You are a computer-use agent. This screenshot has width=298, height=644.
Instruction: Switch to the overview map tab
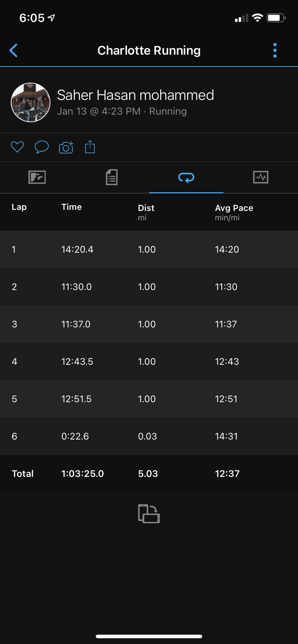point(37,177)
